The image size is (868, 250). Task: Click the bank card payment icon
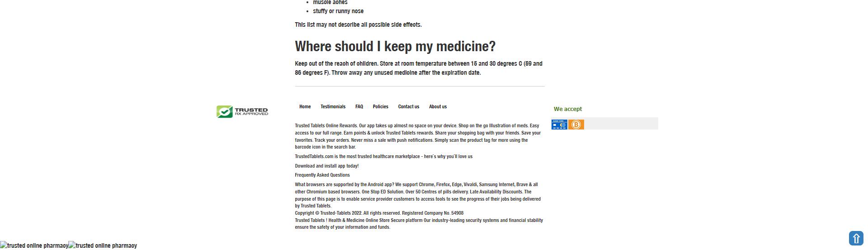[559, 125]
